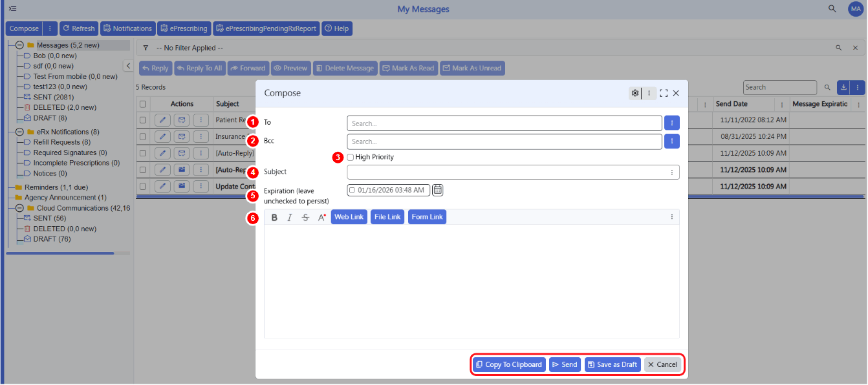Image resolution: width=868 pixels, height=385 pixels.
Task: Open the Compose dialog settings gear
Action: (x=635, y=93)
